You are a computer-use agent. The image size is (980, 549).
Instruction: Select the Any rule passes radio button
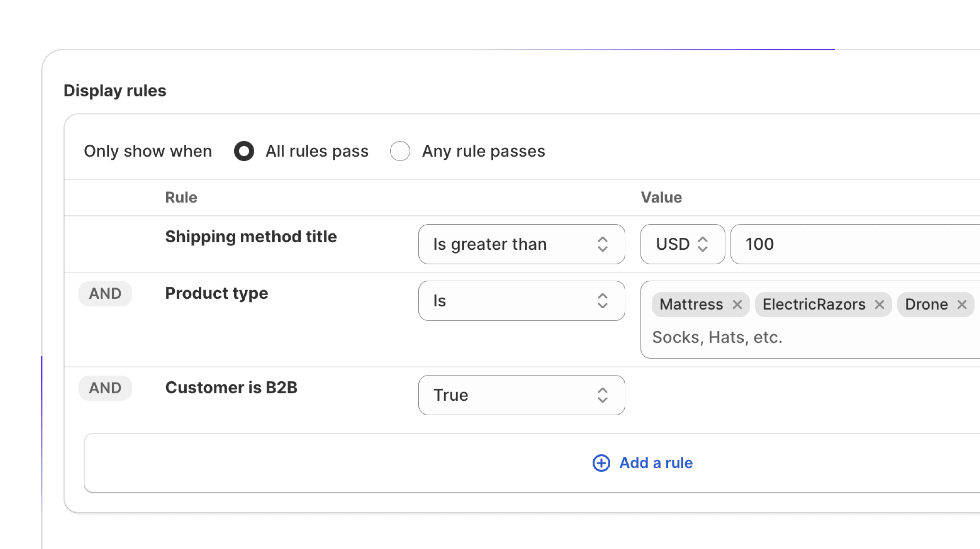coord(400,151)
